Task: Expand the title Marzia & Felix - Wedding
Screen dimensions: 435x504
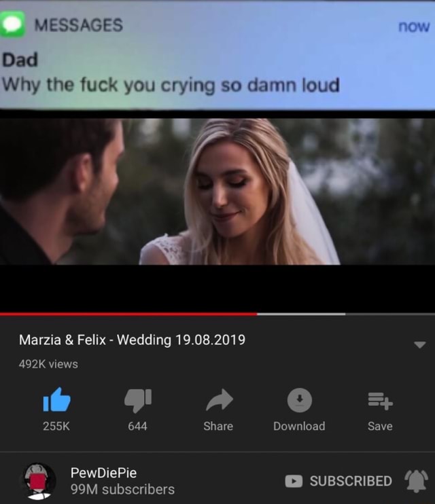Action: pos(132,340)
